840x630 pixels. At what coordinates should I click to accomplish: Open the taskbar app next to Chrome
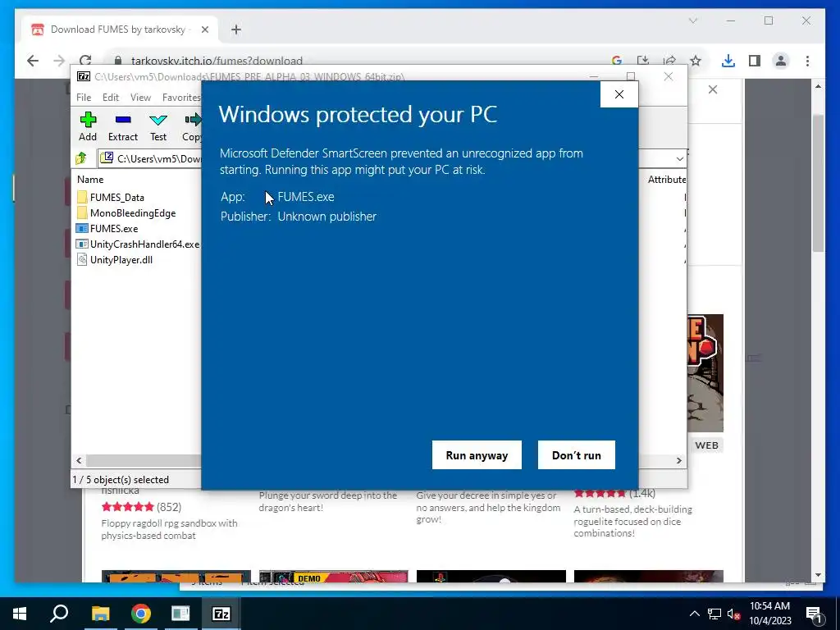click(180, 614)
